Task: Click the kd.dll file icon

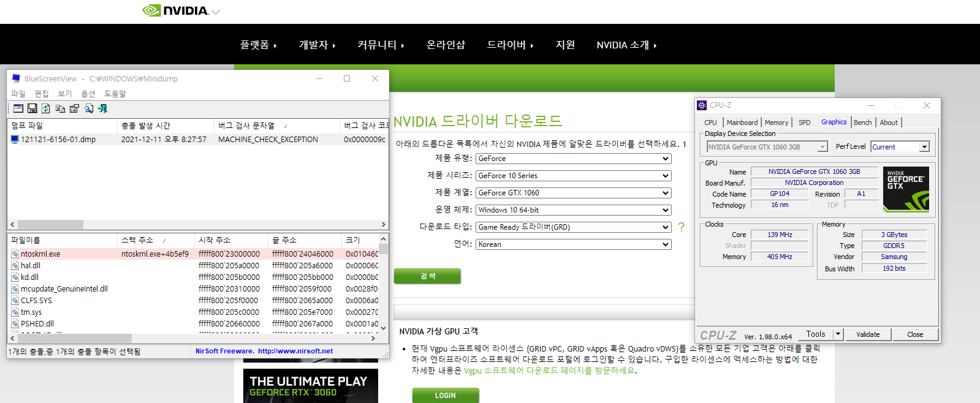Action: pos(15,277)
